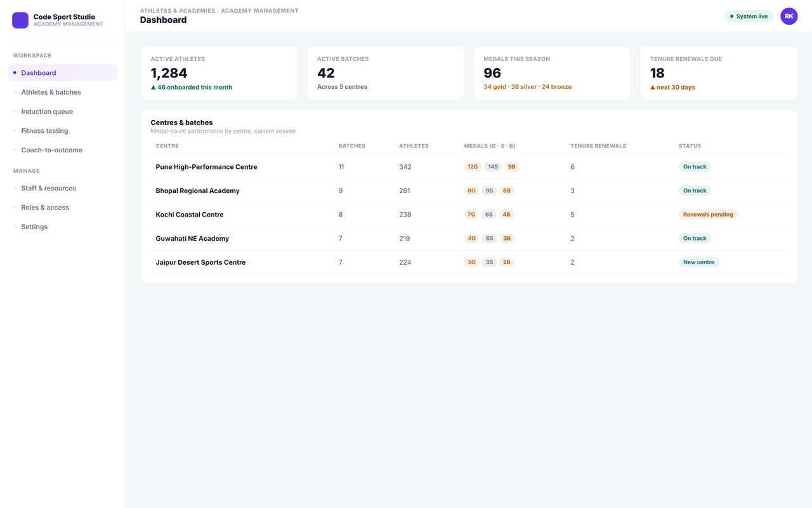Open Roles & access settings
Screen dimensions: 812x508
click(63, 208)
